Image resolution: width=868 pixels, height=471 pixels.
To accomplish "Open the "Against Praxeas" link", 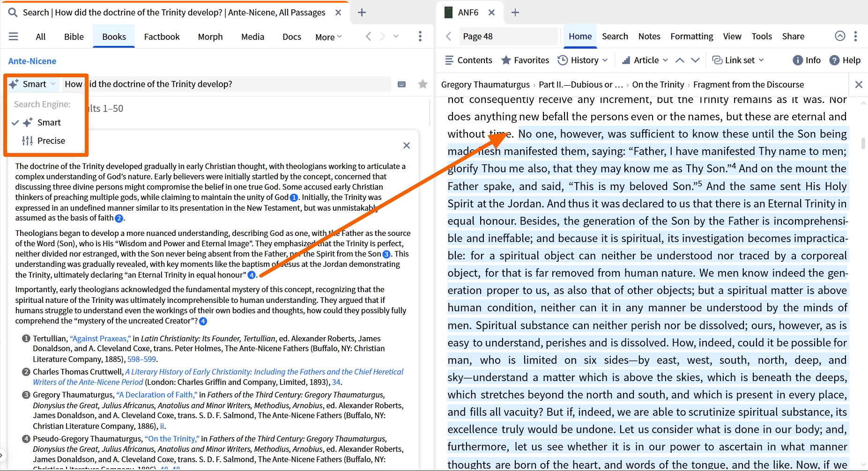I will (100, 339).
